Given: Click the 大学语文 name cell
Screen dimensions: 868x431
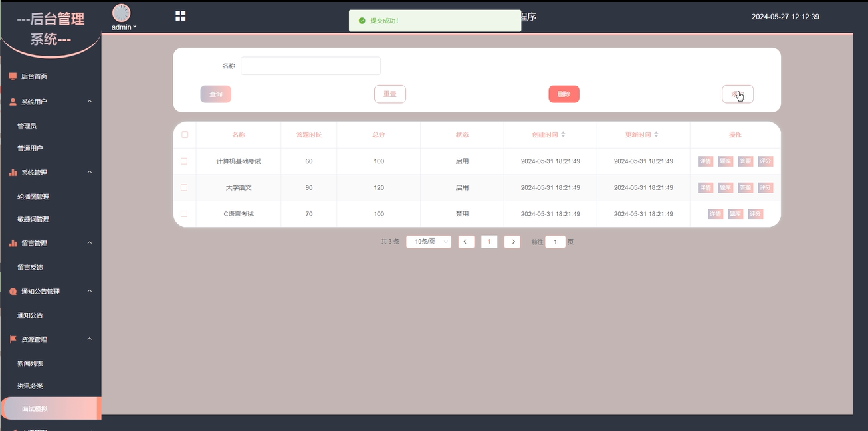Looking at the screenshot, I should (239, 187).
